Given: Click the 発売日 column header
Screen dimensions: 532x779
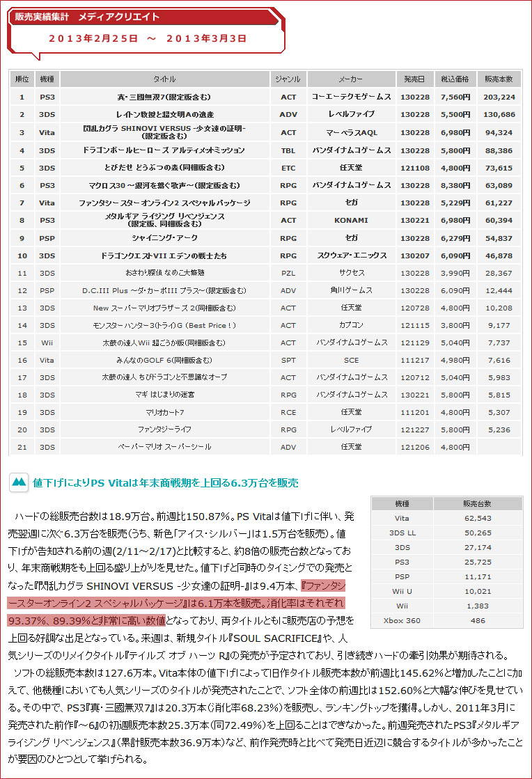Looking at the screenshot, I should pyautogui.click(x=415, y=79).
